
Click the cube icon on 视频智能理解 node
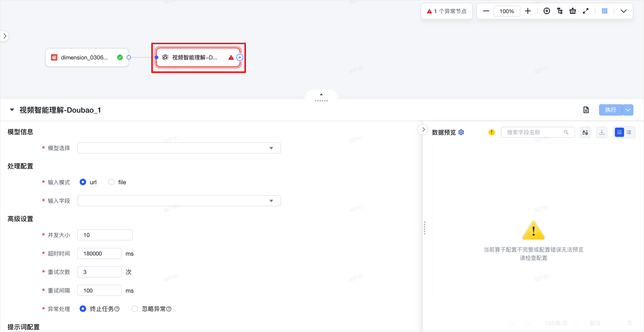tap(165, 57)
